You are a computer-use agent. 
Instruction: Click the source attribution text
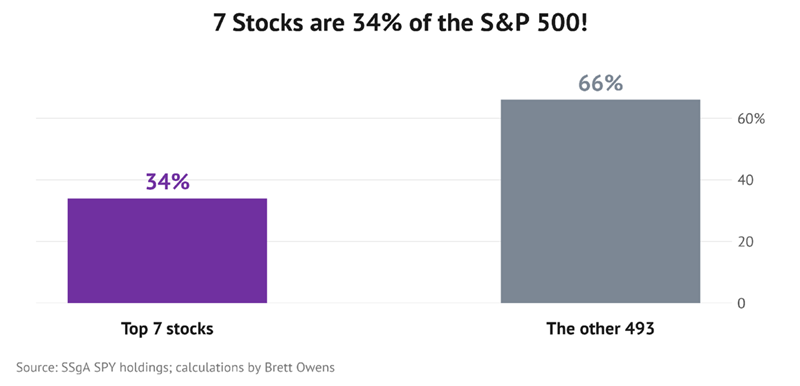(x=176, y=368)
